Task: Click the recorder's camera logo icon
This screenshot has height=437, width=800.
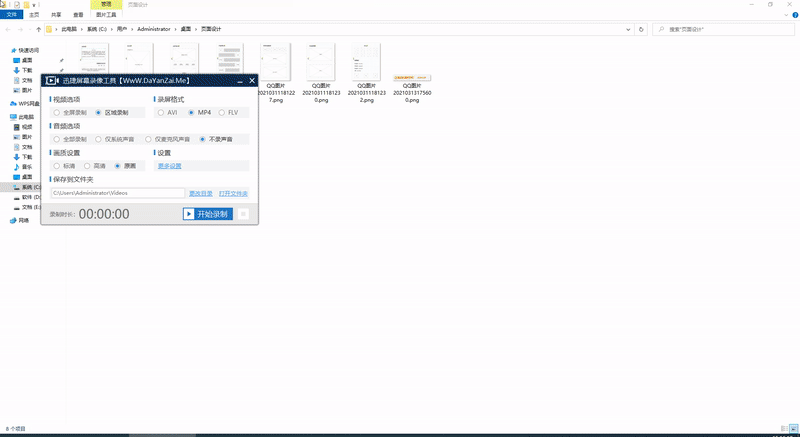Action: point(52,81)
